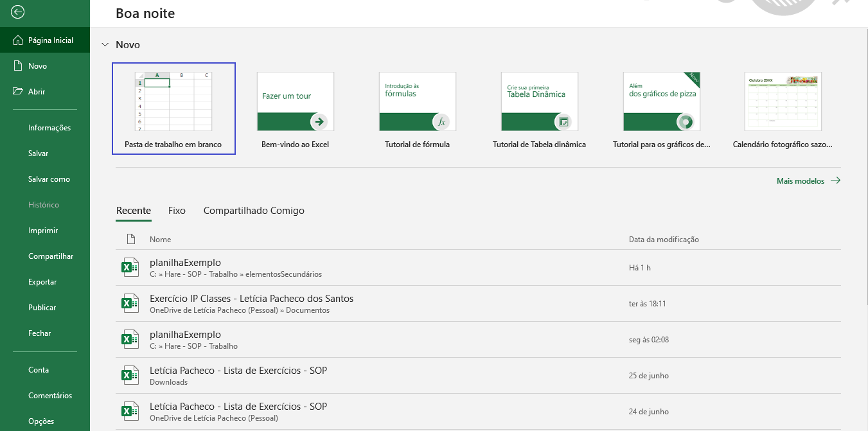The image size is (868, 431).
Task: Open the Compartilhado Comigo tab
Action: (254, 211)
